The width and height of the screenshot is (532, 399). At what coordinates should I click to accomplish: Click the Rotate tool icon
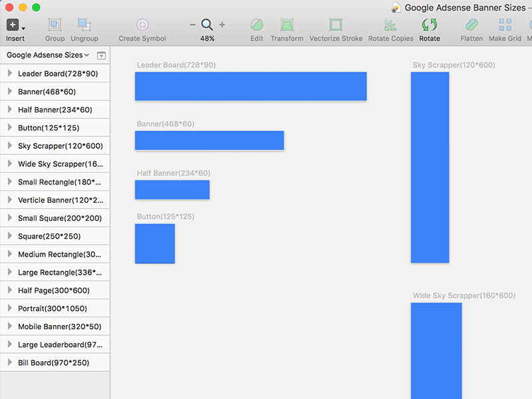pos(430,25)
